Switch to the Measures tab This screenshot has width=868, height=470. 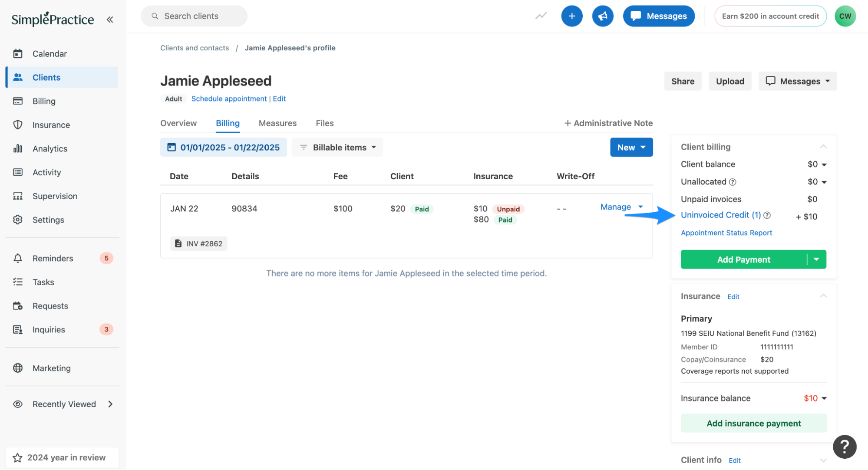pyautogui.click(x=277, y=123)
